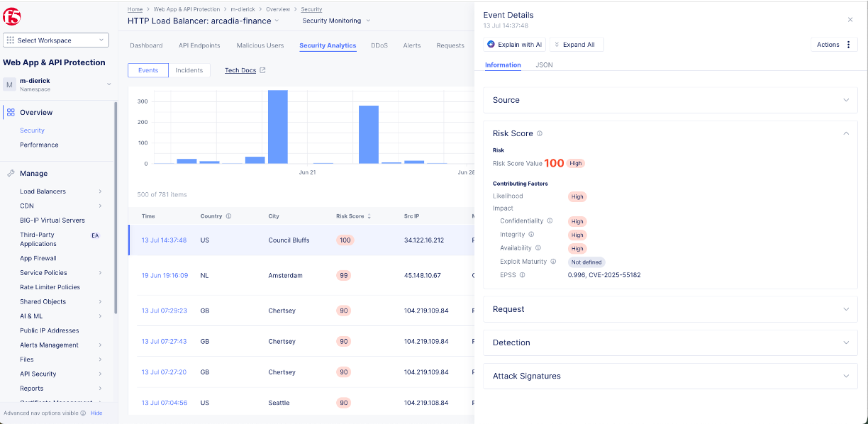Screen dimensions: 868x424
Task: Click info icon next to Advanced nav options
Action: [83, 413]
